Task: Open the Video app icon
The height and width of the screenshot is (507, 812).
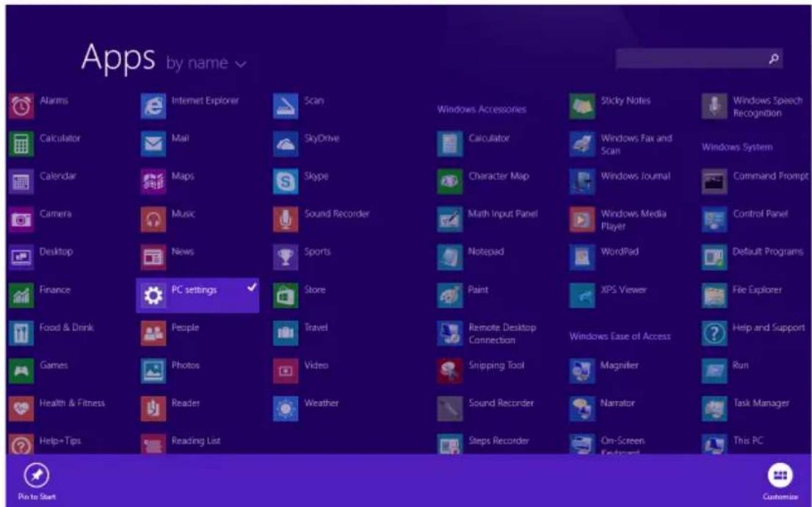Action: pos(286,371)
